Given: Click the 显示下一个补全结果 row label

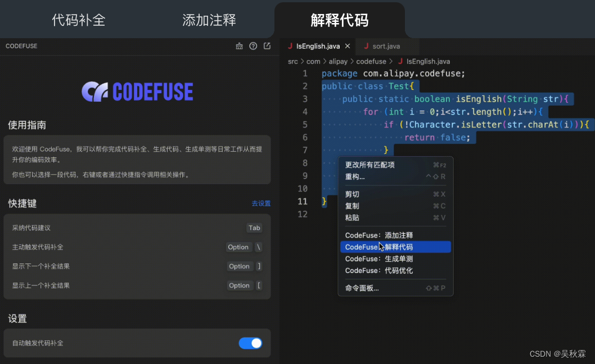Looking at the screenshot, I should tap(40, 266).
